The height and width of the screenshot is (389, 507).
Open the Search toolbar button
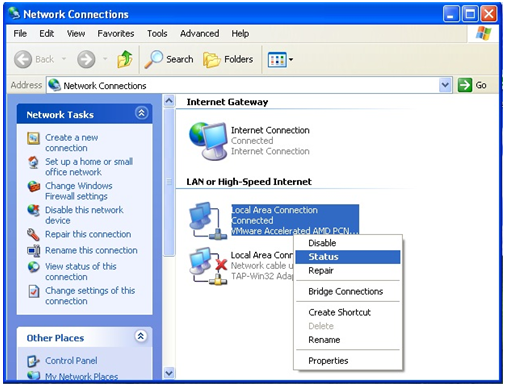tap(169, 59)
